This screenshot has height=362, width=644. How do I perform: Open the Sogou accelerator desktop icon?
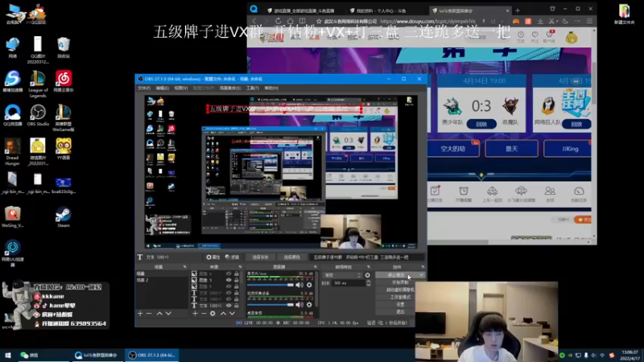(x=12, y=81)
